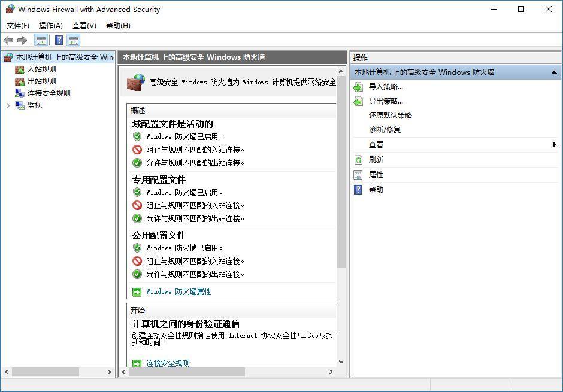The width and height of the screenshot is (563, 392).
Task: Collapse the actions section header arrow
Action: (x=554, y=72)
